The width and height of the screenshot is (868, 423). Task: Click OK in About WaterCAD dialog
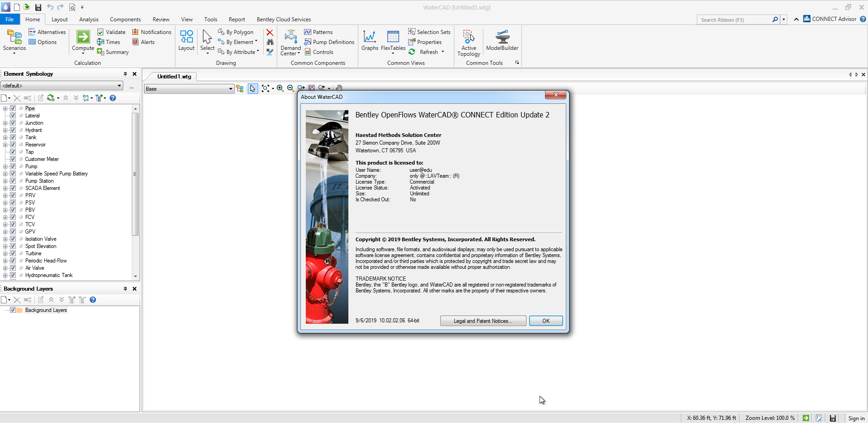click(546, 321)
